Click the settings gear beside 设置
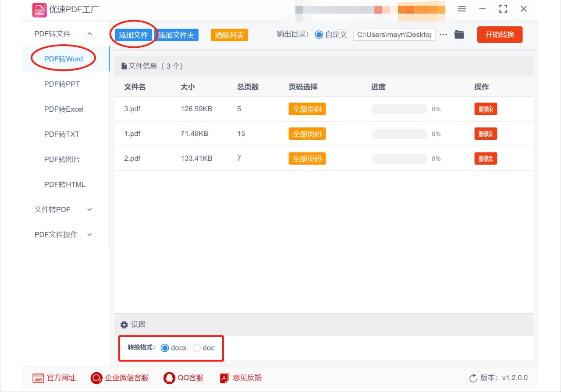 click(124, 324)
